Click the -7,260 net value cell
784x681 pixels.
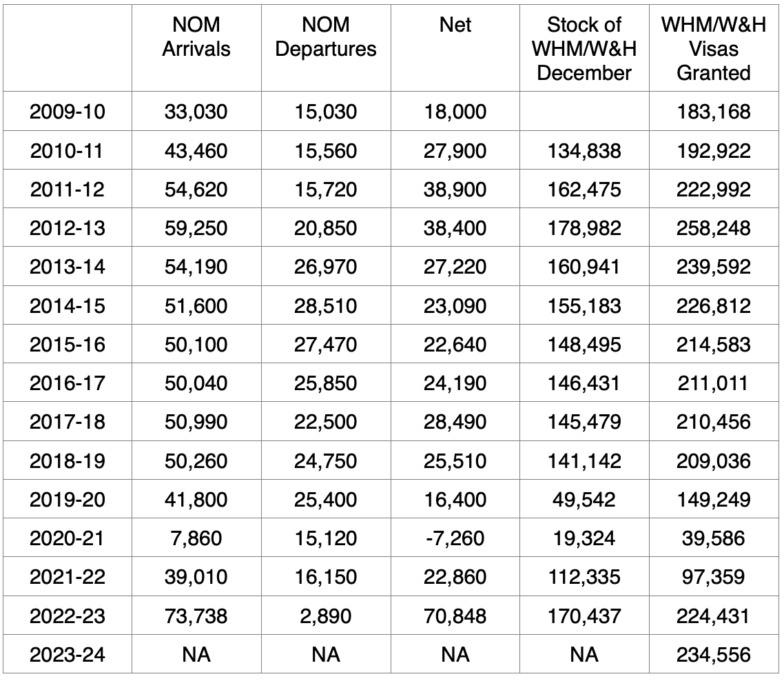pyautogui.click(x=455, y=538)
